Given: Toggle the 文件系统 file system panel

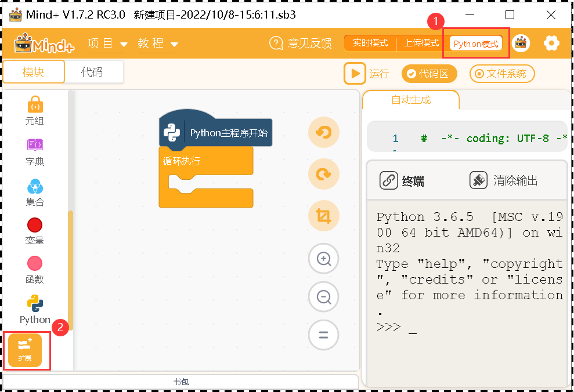Looking at the screenshot, I should click(502, 74).
